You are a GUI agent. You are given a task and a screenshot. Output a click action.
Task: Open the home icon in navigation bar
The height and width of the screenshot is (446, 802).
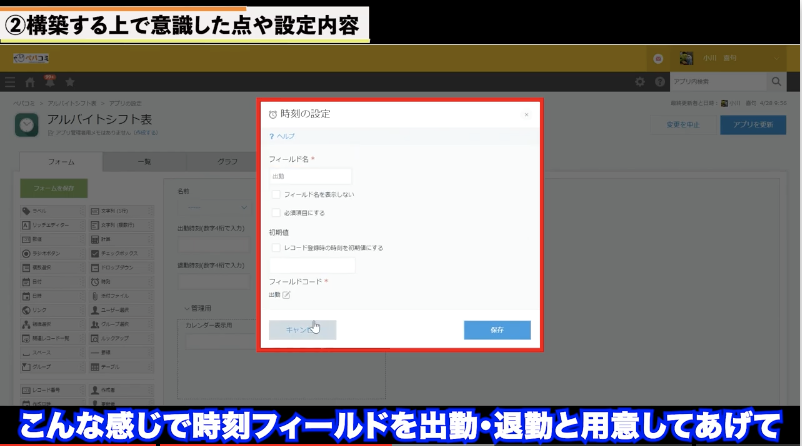(x=30, y=81)
